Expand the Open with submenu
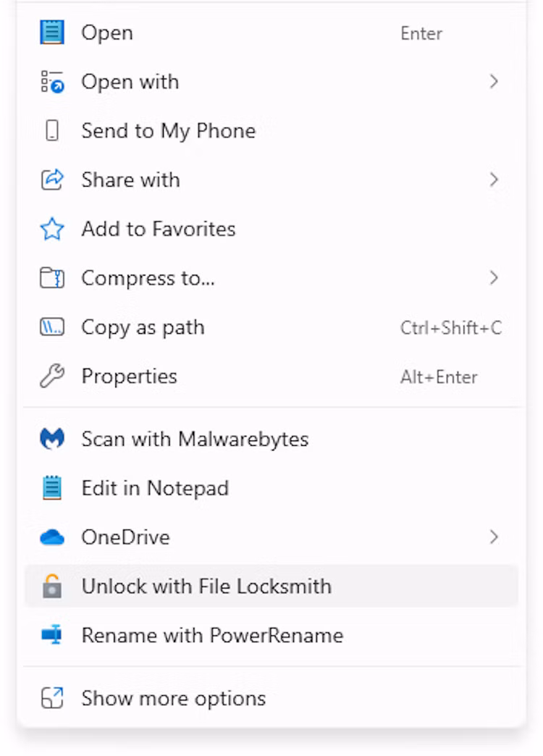The height and width of the screenshot is (756, 543). pyautogui.click(x=494, y=82)
